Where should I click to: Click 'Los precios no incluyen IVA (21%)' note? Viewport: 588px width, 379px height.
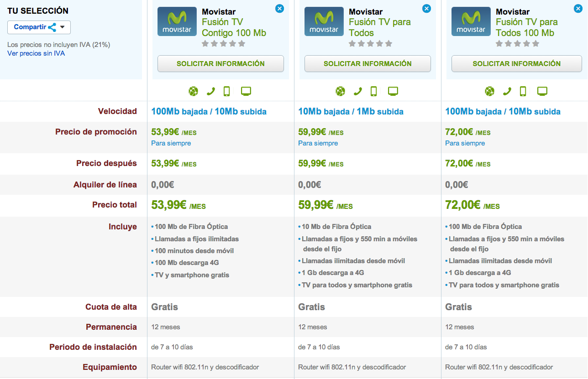coord(58,45)
